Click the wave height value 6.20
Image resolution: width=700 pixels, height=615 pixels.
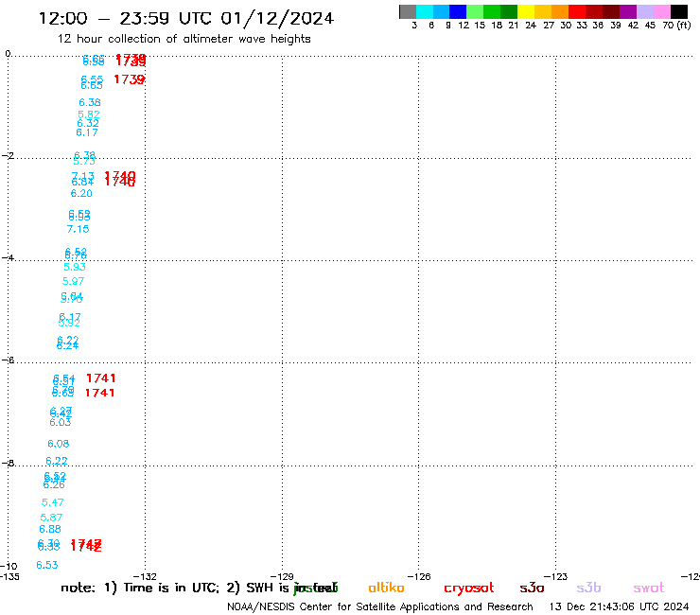coord(81,193)
